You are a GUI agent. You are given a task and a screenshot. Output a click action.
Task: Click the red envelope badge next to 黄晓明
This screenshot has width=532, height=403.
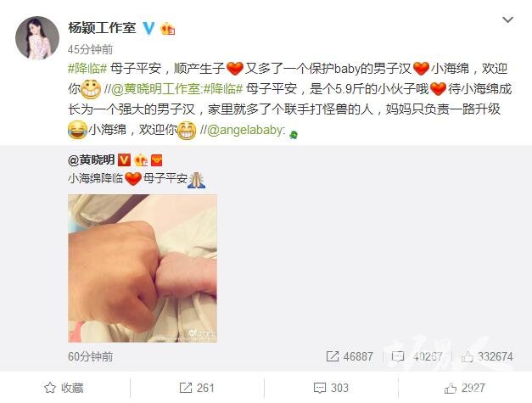click(156, 160)
